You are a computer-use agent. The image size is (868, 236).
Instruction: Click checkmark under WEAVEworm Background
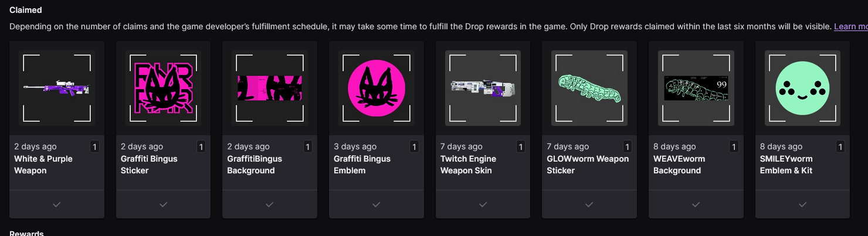pos(696,204)
